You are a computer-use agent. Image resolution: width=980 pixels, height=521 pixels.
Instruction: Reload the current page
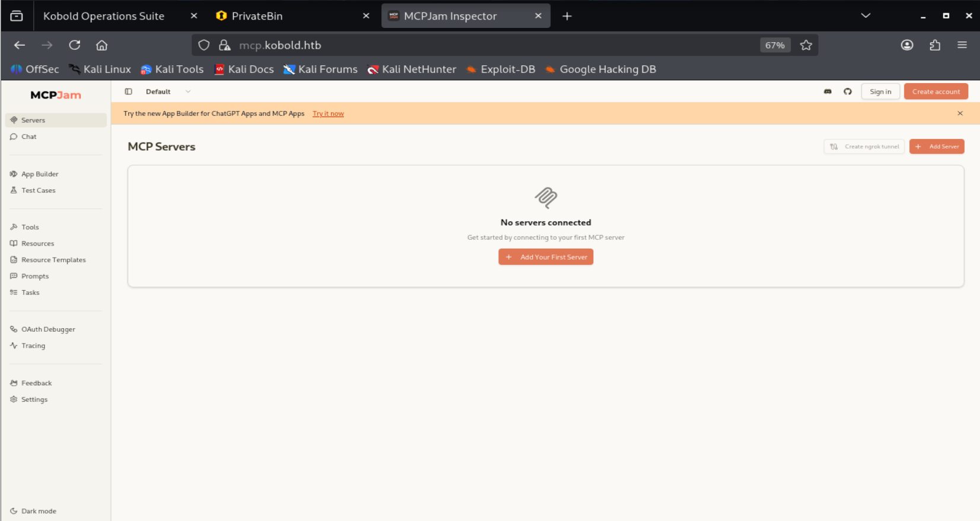[75, 45]
